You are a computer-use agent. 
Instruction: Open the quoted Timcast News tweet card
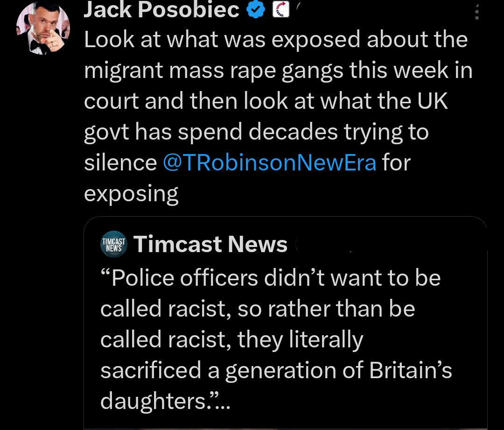pyautogui.click(x=285, y=327)
